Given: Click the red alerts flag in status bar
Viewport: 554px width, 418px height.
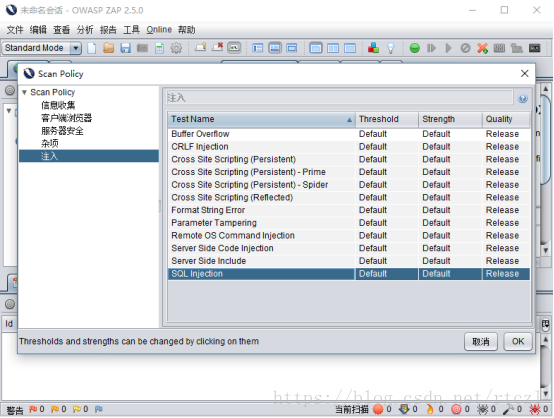Looking at the screenshot, I should (33, 409).
